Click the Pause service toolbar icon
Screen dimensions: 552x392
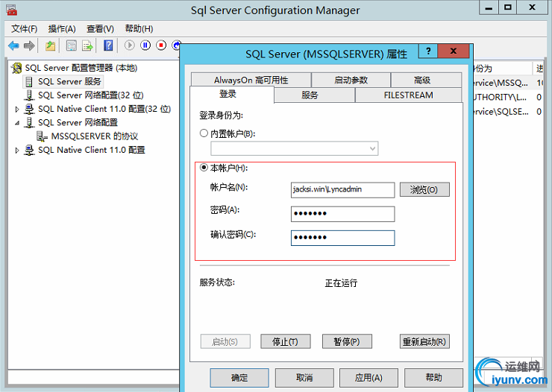(145, 45)
